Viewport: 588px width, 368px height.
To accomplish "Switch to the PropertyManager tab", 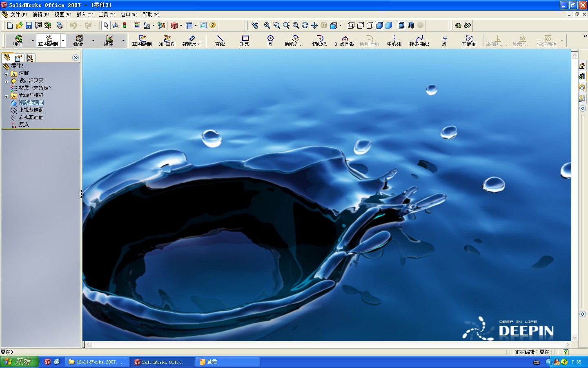I will click(18, 58).
